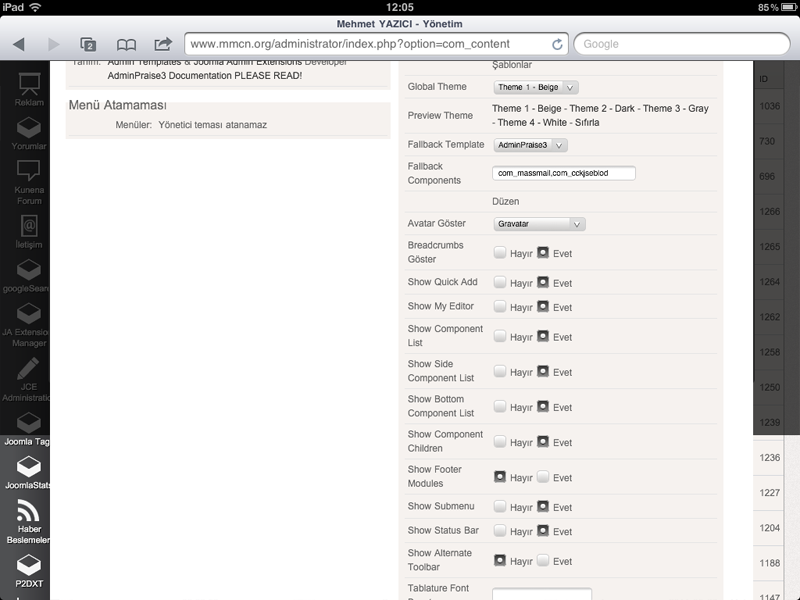This screenshot has width=800, height=600.
Task: Open the Safari tabs pages icon
Action: [88, 44]
